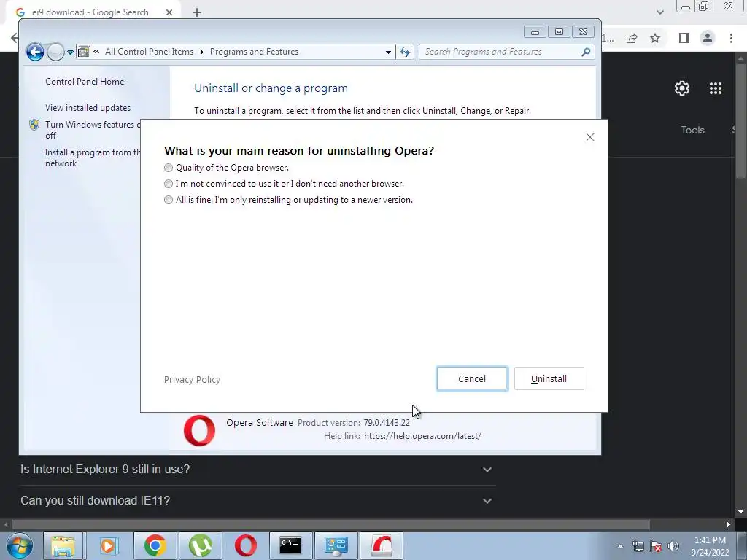The width and height of the screenshot is (747, 560).
Task: Click product version 79.0.4143.22 text
Action: click(x=387, y=422)
